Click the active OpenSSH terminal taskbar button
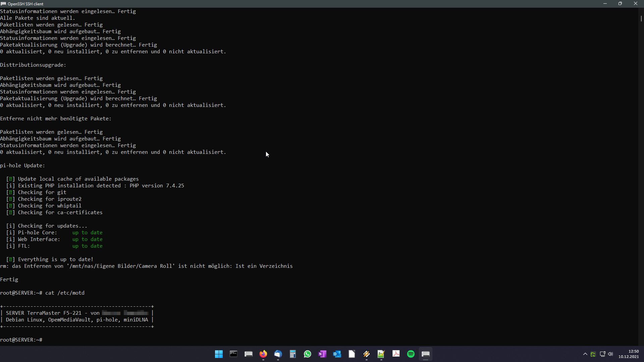The image size is (644, 362). pos(426,354)
